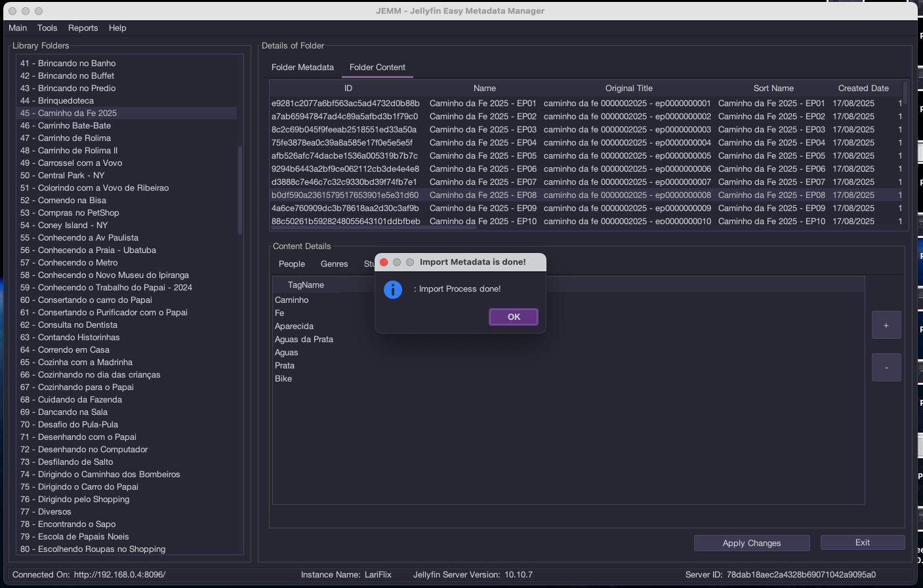Switch to the People tab in Content Details
923x588 pixels.
pyautogui.click(x=292, y=264)
